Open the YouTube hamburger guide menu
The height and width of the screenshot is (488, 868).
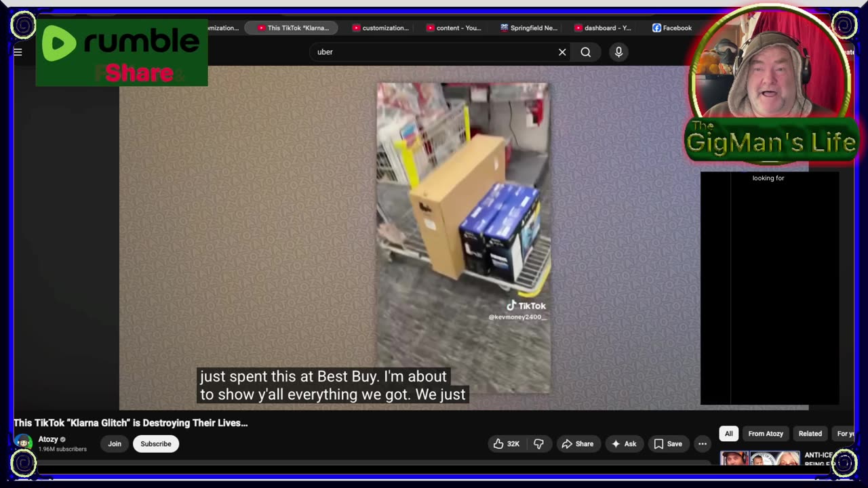(x=18, y=52)
